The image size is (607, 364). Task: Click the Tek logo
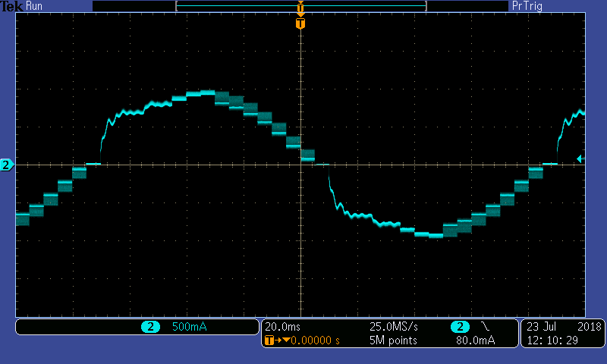[x=12, y=6]
